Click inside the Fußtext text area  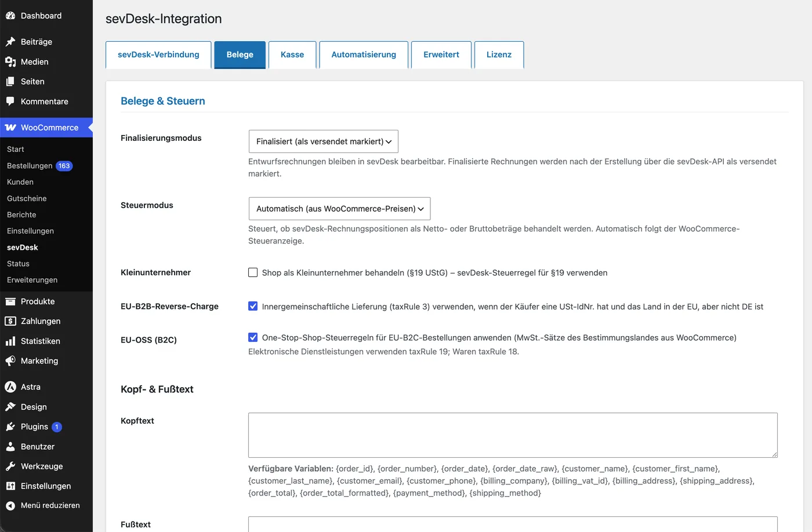(x=513, y=524)
